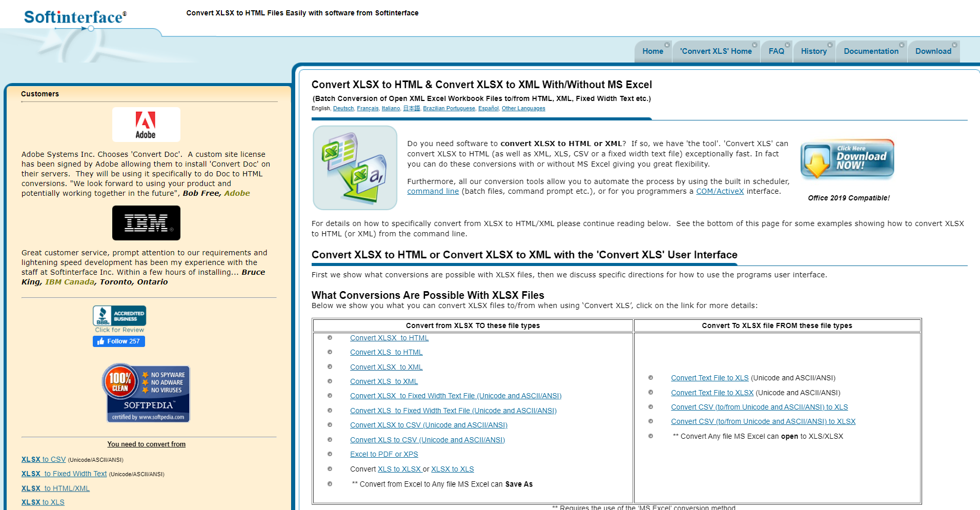
Task: Click the 'Click for Review' text
Action: (x=119, y=330)
